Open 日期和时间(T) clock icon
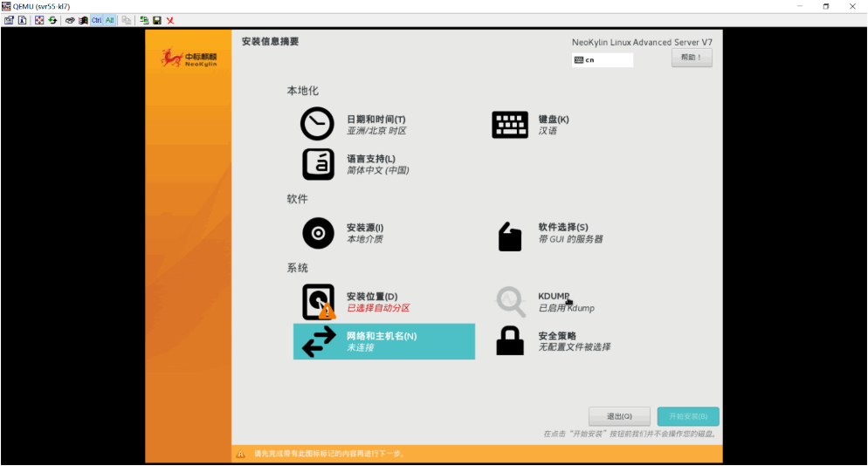Viewport: 868px width, 466px height. (317, 123)
